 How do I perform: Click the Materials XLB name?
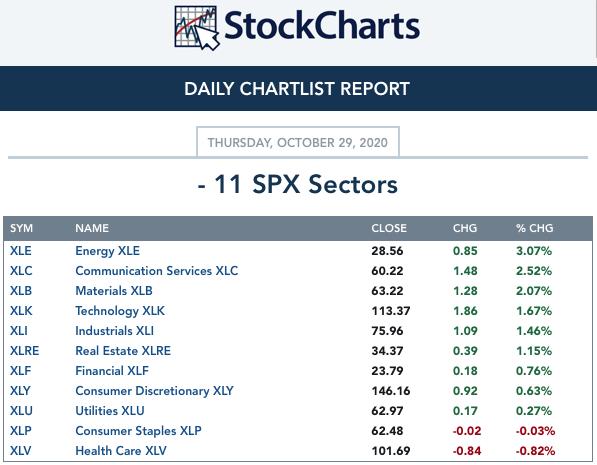[114, 291]
